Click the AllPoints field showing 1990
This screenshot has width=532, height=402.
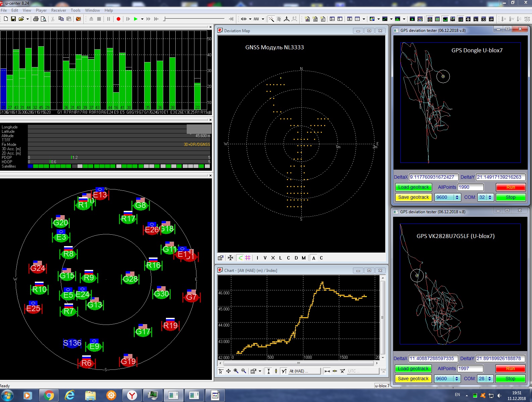(x=470, y=187)
